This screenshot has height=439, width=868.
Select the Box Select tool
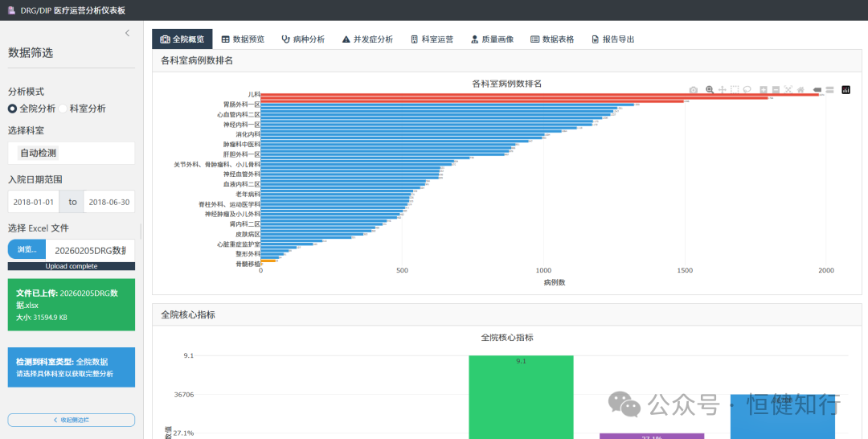pyautogui.click(x=735, y=90)
